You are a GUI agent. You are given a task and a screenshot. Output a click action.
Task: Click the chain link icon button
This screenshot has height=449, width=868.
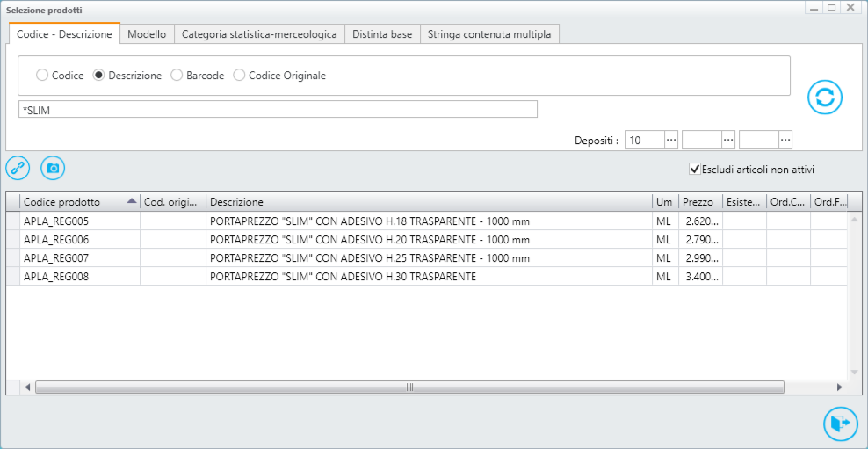(x=18, y=168)
